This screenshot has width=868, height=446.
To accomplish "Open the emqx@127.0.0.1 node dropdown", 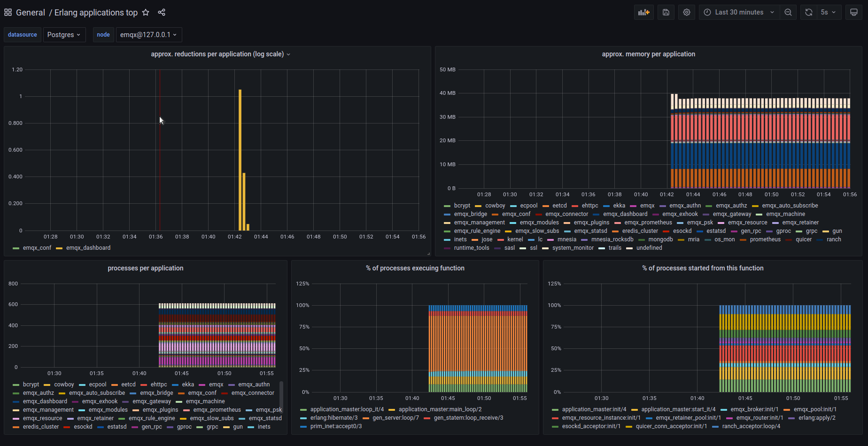I will [x=149, y=35].
